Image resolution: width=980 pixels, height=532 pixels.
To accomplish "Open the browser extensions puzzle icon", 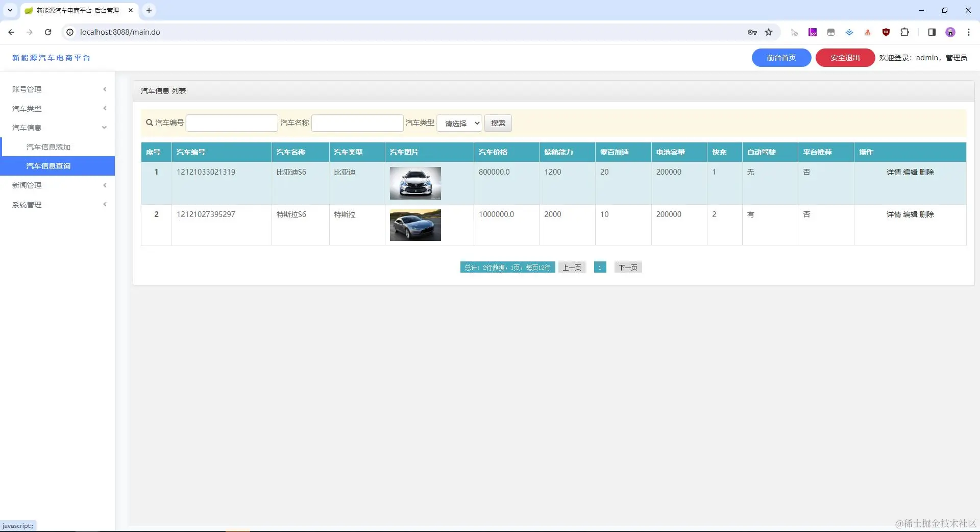I will click(904, 32).
